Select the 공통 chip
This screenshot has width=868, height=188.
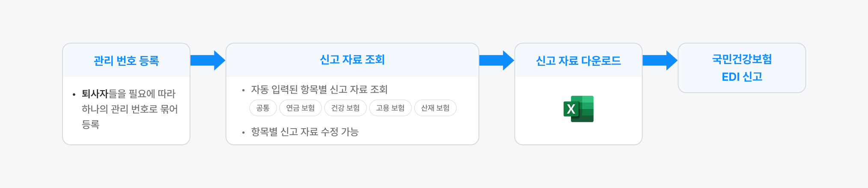click(263, 108)
